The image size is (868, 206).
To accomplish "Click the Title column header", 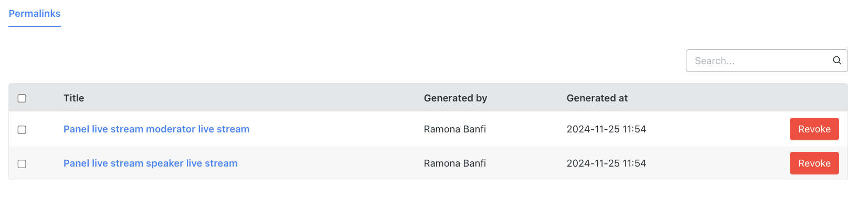I will 74,98.
